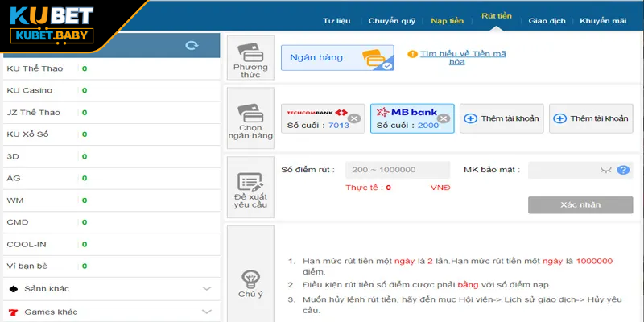
Task: Open the Giao dịch tab
Action: coord(547,21)
